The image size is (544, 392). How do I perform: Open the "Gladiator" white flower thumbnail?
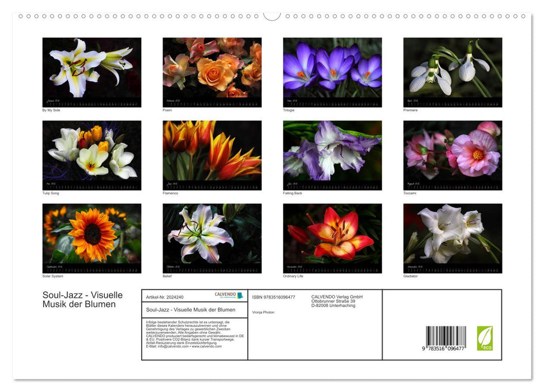pyautogui.click(x=452, y=238)
